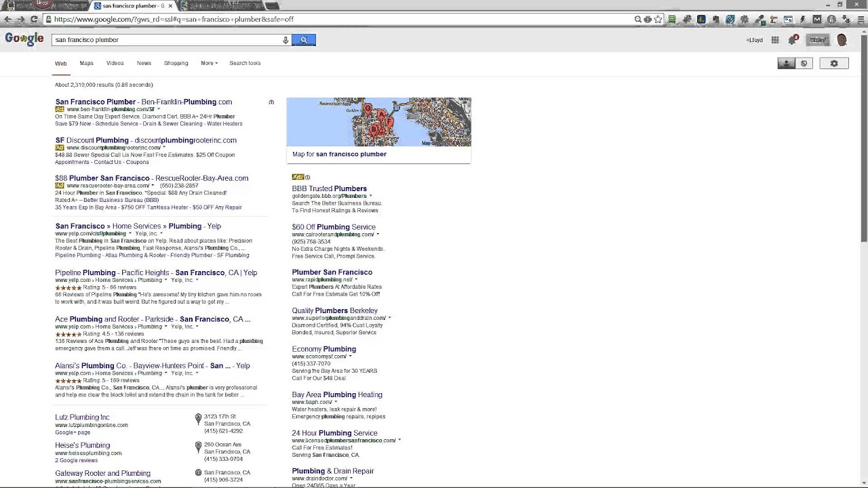Image resolution: width=868 pixels, height=488 pixels.
Task: Open 'Bay Area Plumbing Heating' sidebar ad
Action: coord(337,394)
